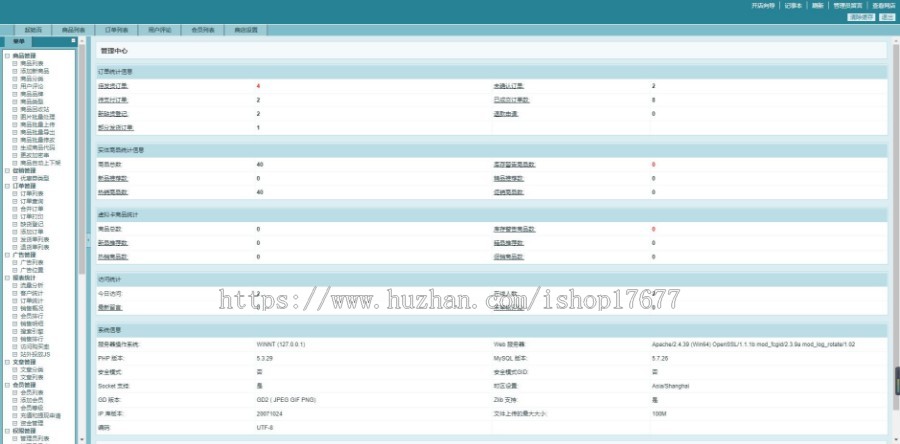This screenshot has width=900, height=444.
Task: Open 流量分析 in the sidebar
Action: (x=32, y=286)
